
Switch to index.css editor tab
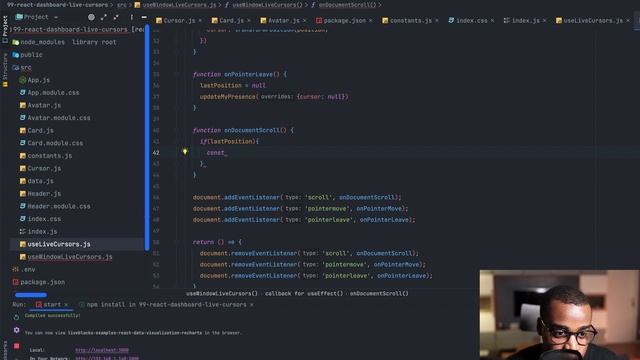coord(471,20)
